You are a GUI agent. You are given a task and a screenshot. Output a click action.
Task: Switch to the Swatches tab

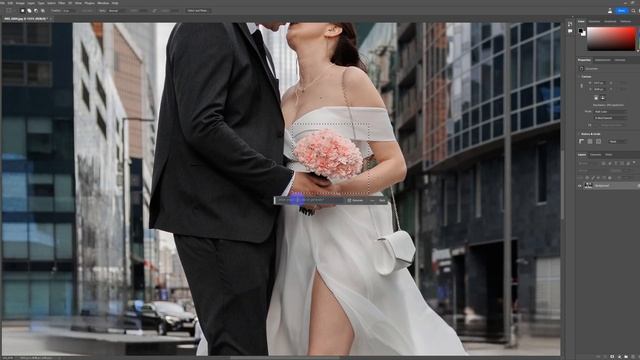(x=594, y=22)
